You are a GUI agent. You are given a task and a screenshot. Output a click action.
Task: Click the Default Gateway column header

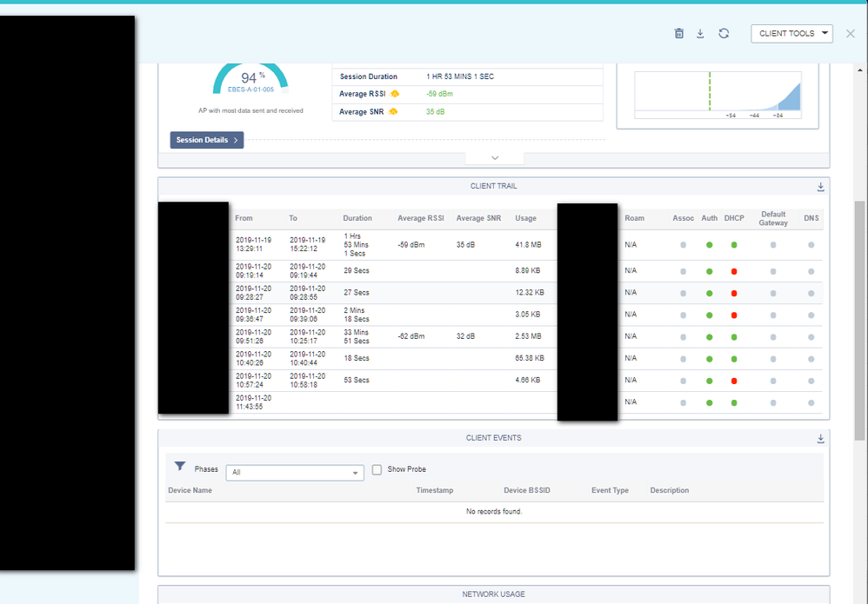pos(773,218)
